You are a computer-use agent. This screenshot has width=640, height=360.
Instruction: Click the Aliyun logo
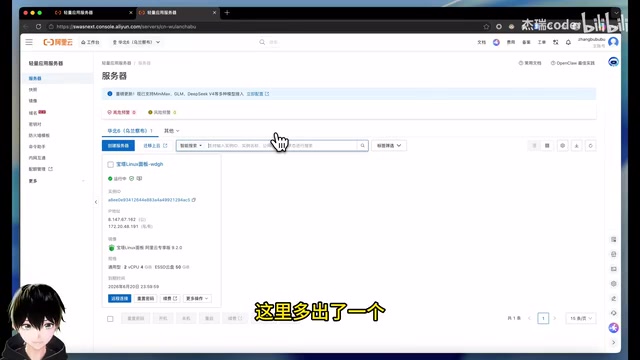[58, 42]
